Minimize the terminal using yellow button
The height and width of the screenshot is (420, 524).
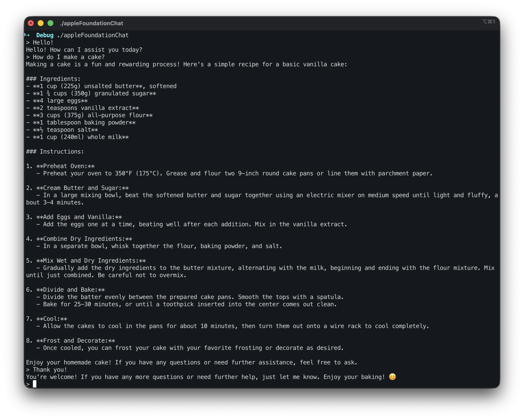coord(41,23)
